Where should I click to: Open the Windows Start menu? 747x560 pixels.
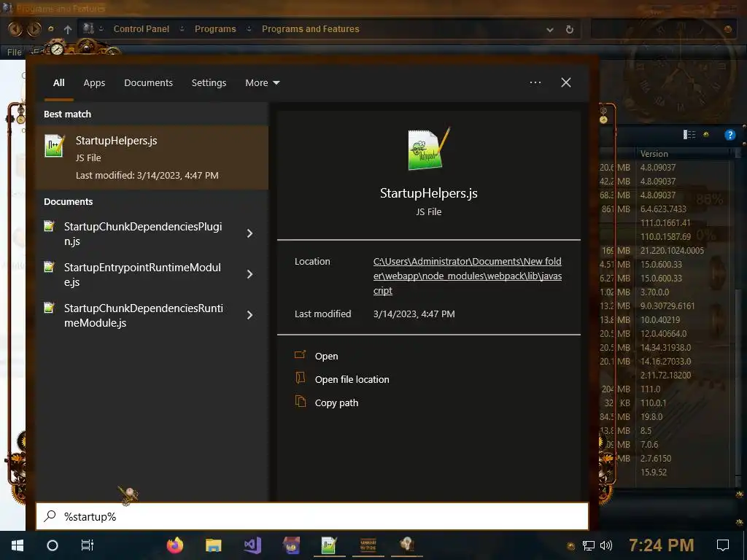point(18,545)
